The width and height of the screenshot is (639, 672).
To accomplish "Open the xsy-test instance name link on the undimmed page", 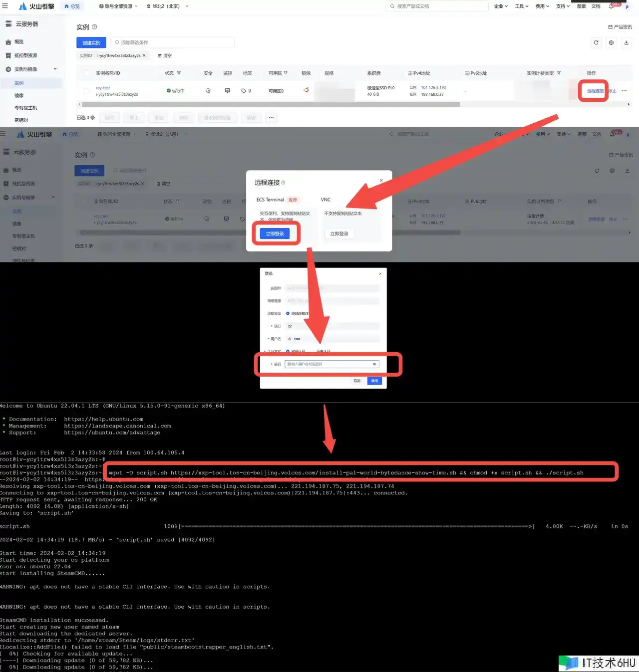I will pos(103,88).
